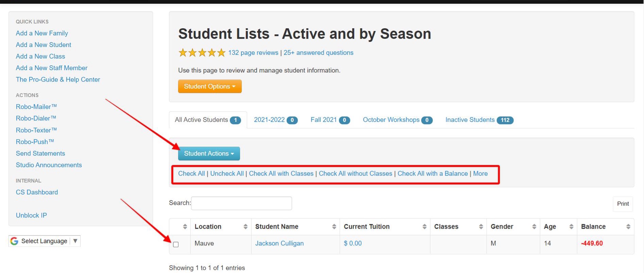The image size is (644, 273).
Task: Click the $ 0.00 tuition link
Action: pos(353,243)
